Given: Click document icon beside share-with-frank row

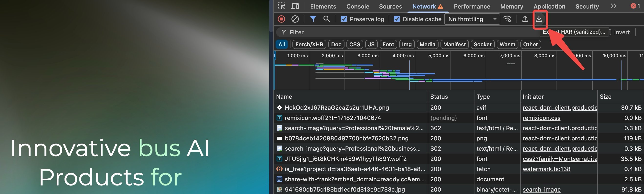Looking at the screenshot, I should click(279, 179).
